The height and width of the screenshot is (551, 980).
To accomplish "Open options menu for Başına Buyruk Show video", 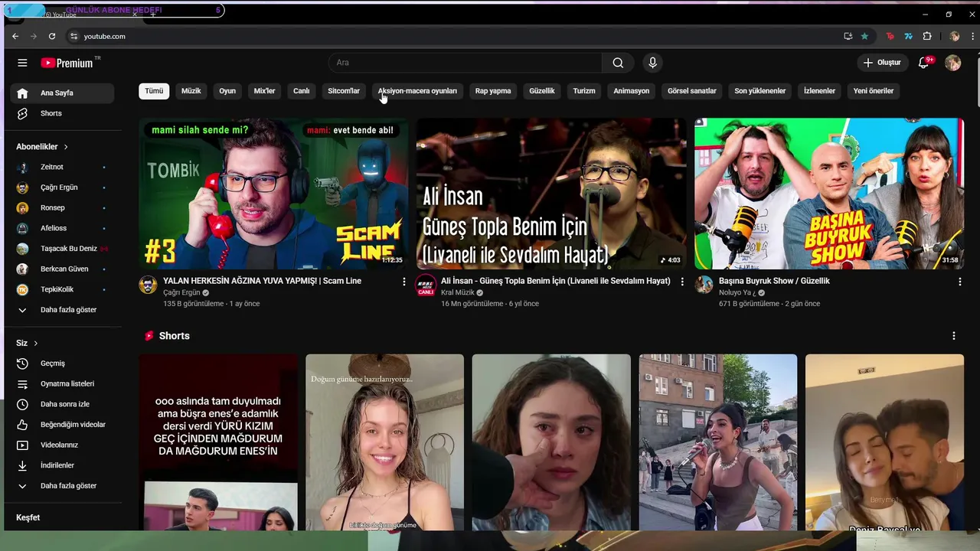I will click(959, 282).
